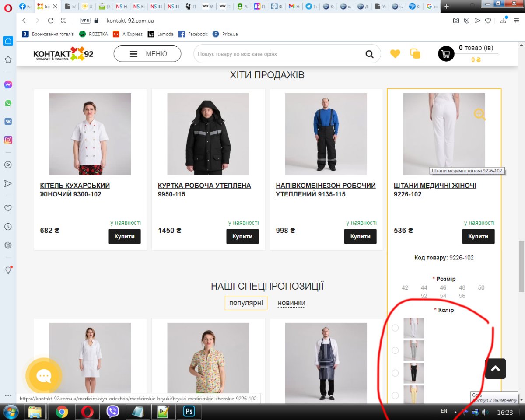Select the radio button beside white trousers
525x420 pixels.
click(x=395, y=328)
